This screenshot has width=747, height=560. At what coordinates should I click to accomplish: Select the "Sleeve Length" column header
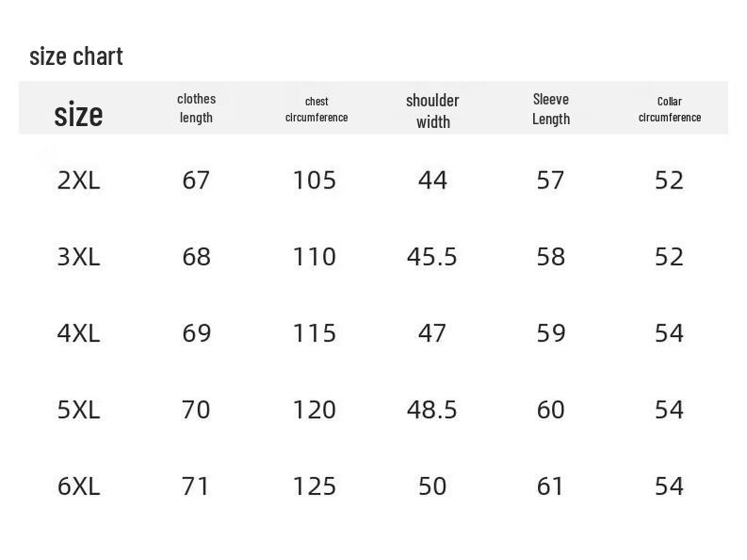point(551,108)
